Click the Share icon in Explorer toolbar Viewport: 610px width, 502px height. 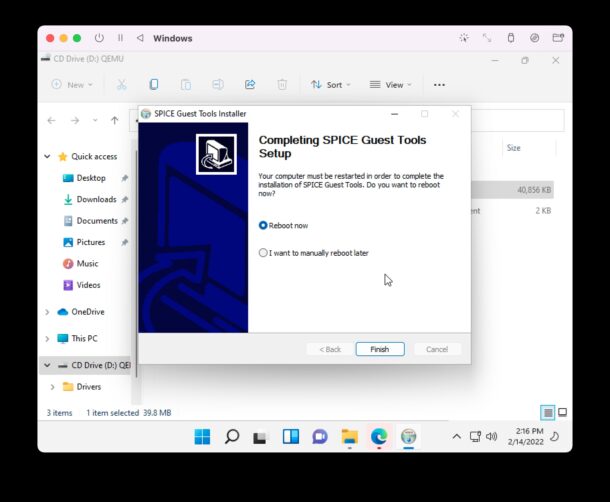point(250,84)
